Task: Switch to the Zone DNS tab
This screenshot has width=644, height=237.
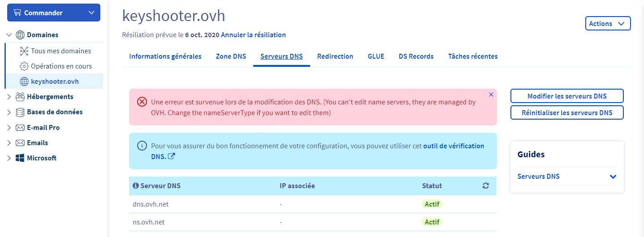Action: click(x=231, y=56)
